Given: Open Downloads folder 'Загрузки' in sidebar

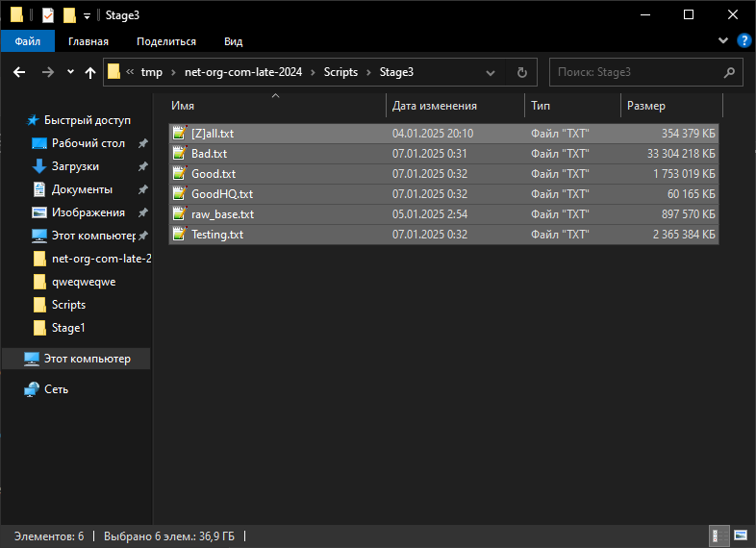Looking at the screenshot, I should click(75, 166).
